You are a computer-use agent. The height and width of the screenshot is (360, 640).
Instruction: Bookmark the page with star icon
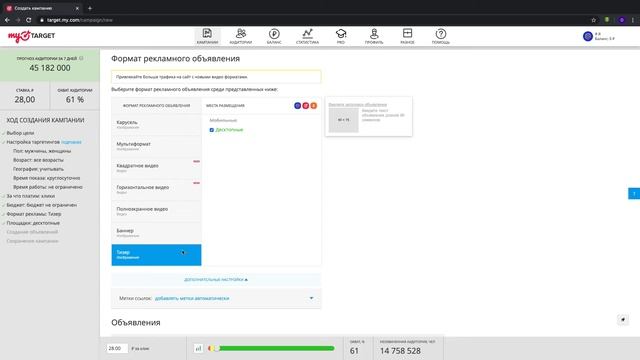coord(593,20)
